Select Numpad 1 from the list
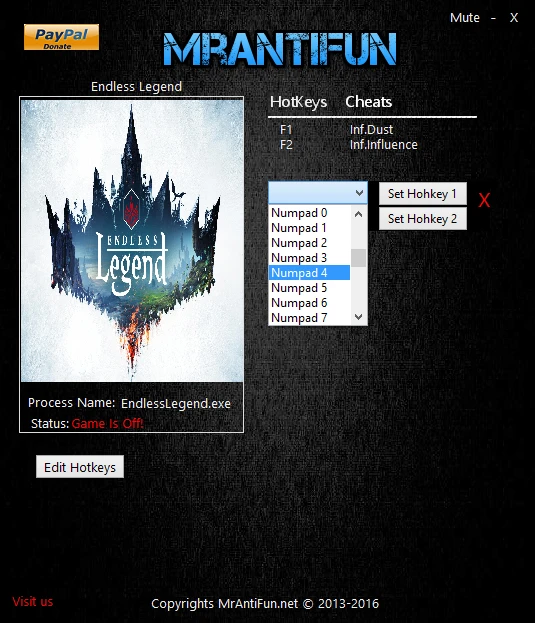Screen dimensions: 535x623 pyautogui.click(x=309, y=228)
